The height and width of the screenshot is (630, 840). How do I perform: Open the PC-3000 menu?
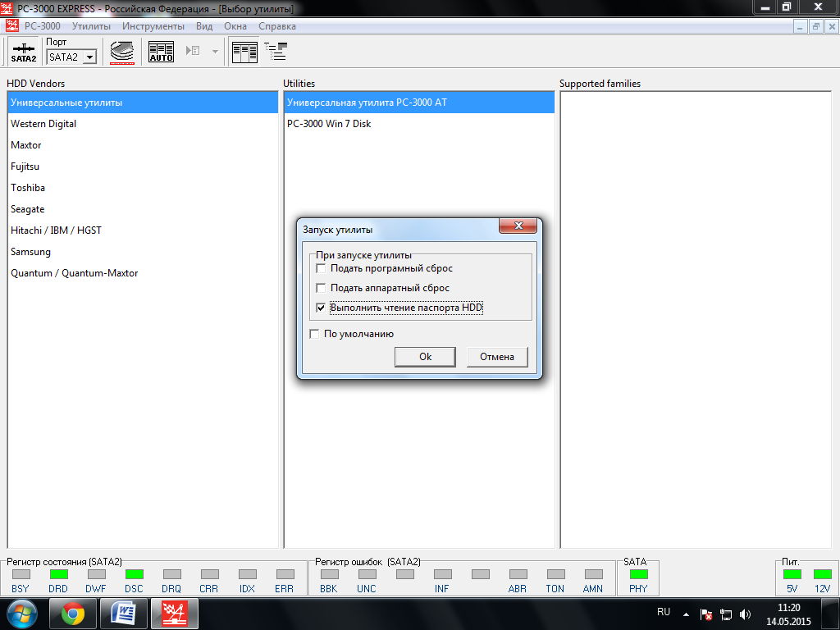43,25
